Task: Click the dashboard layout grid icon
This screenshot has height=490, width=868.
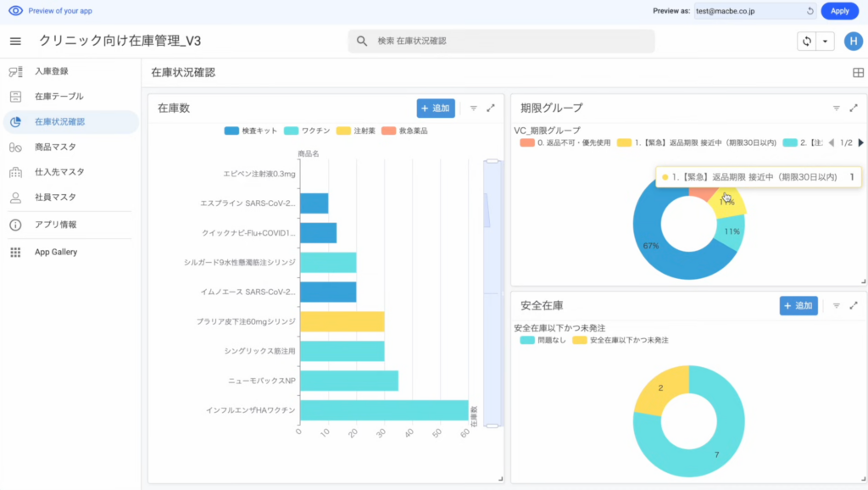Action: pyautogui.click(x=858, y=73)
